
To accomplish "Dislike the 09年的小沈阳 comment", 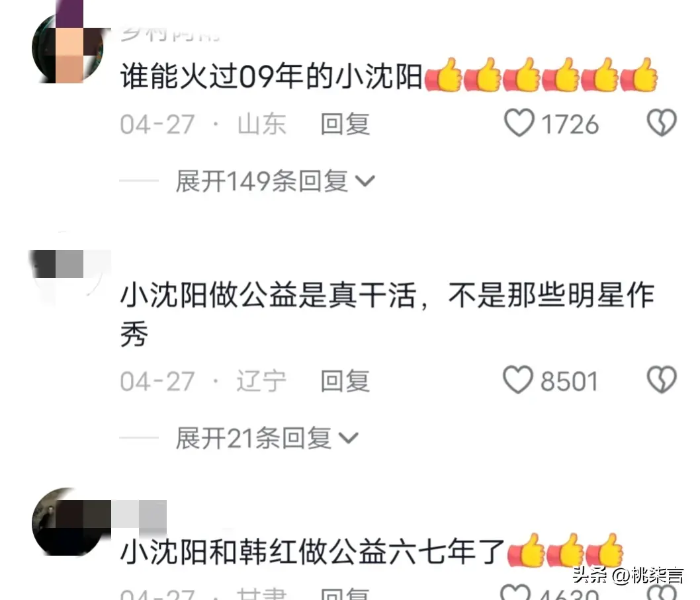I will coord(662,123).
